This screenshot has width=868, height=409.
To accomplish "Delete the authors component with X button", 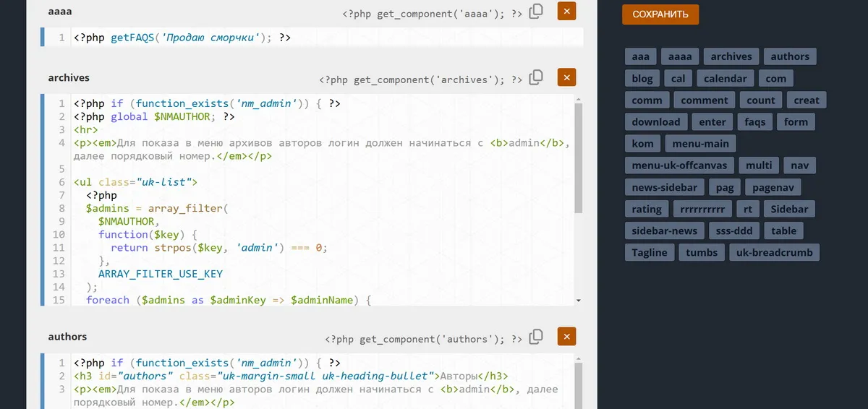I will [567, 336].
